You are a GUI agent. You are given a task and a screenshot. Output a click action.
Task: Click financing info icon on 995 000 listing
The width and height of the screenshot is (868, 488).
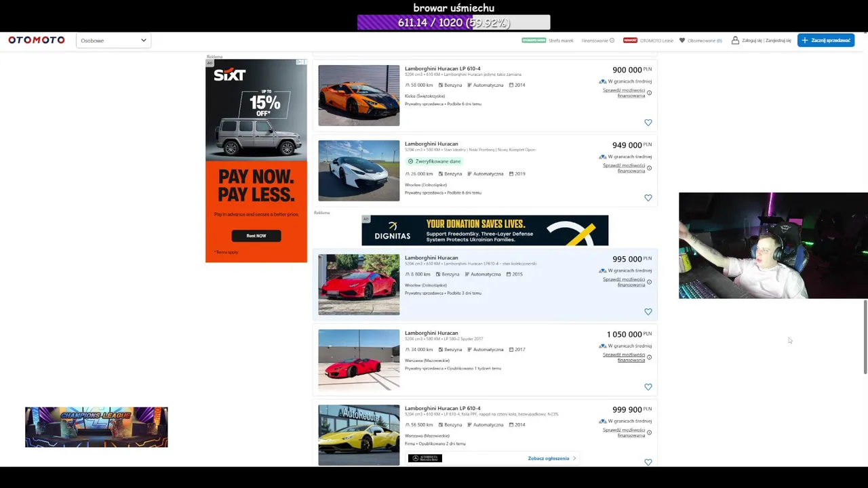click(x=649, y=282)
